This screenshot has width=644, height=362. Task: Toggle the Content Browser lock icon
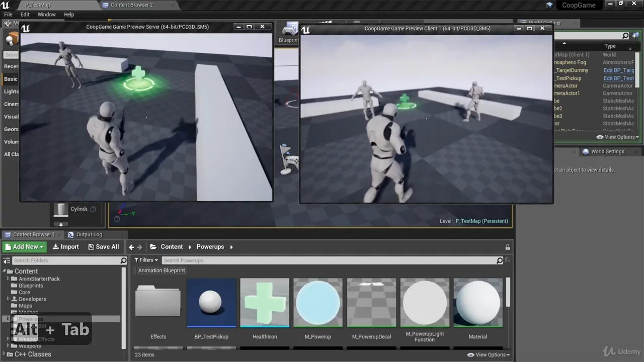507,247
